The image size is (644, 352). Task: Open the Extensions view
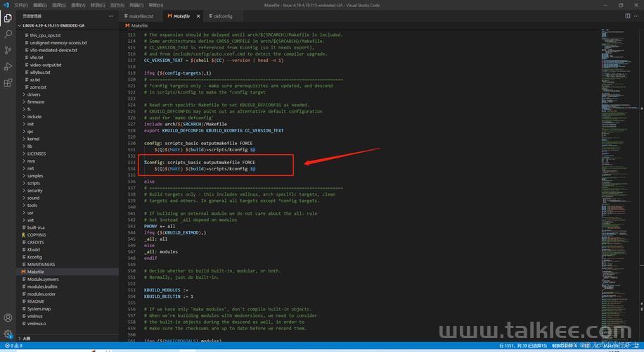[x=8, y=82]
